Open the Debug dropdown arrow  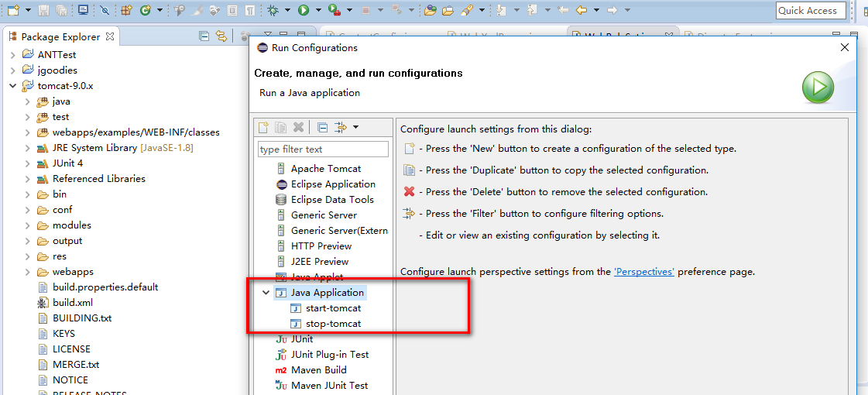click(x=286, y=9)
